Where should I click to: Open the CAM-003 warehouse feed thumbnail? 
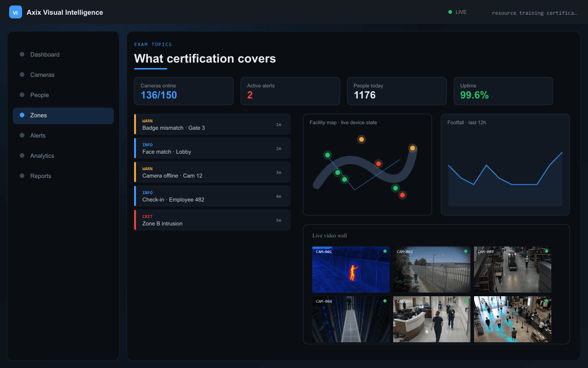point(513,270)
